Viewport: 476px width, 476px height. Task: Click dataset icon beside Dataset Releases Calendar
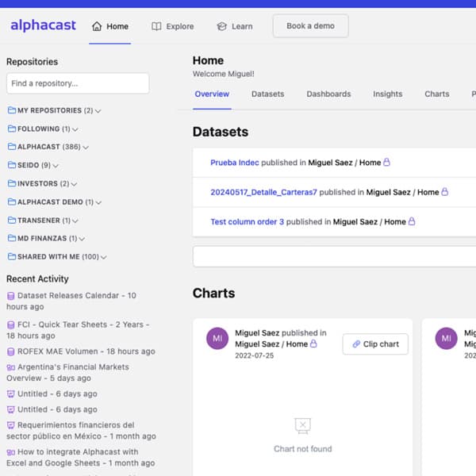(x=10, y=296)
